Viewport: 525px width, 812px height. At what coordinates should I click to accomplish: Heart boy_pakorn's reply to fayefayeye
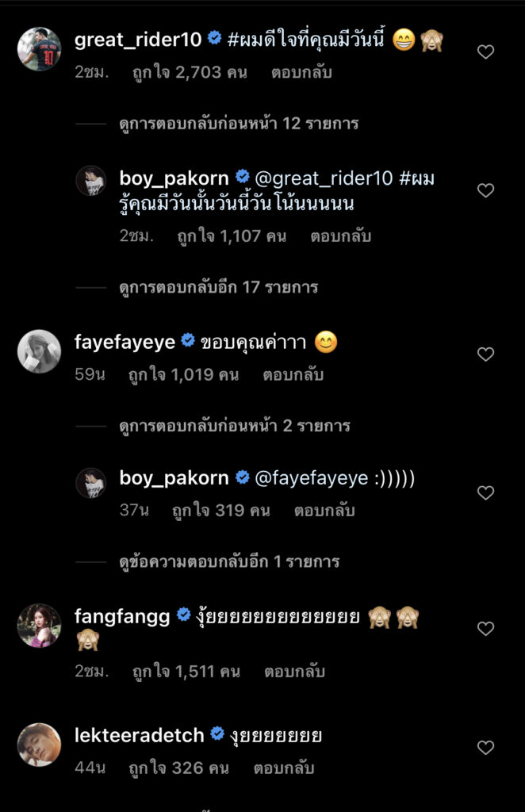[x=485, y=492]
